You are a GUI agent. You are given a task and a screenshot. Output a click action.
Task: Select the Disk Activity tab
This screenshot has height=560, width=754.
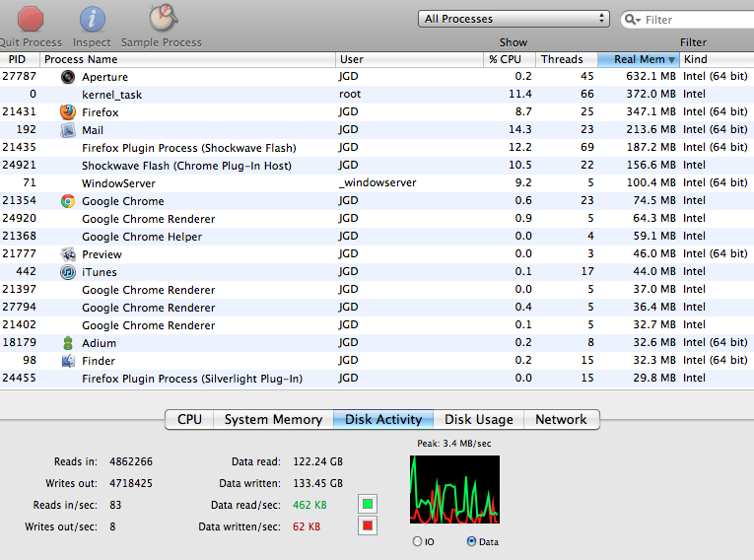pyautogui.click(x=383, y=420)
